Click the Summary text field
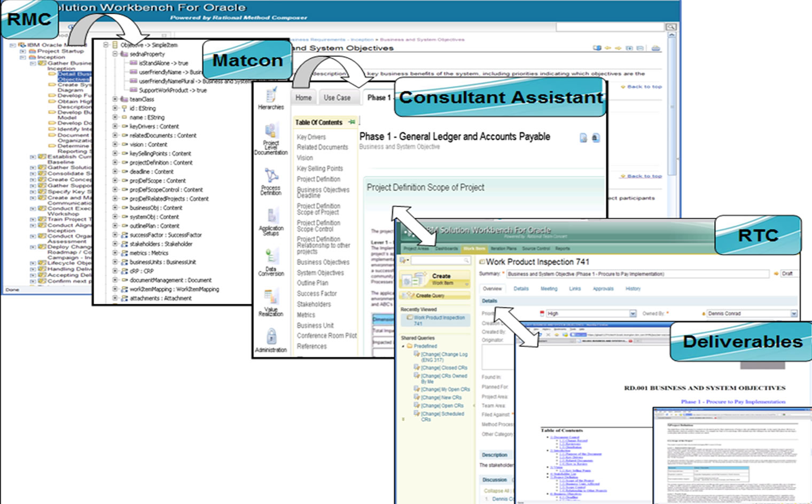 point(637,274)
